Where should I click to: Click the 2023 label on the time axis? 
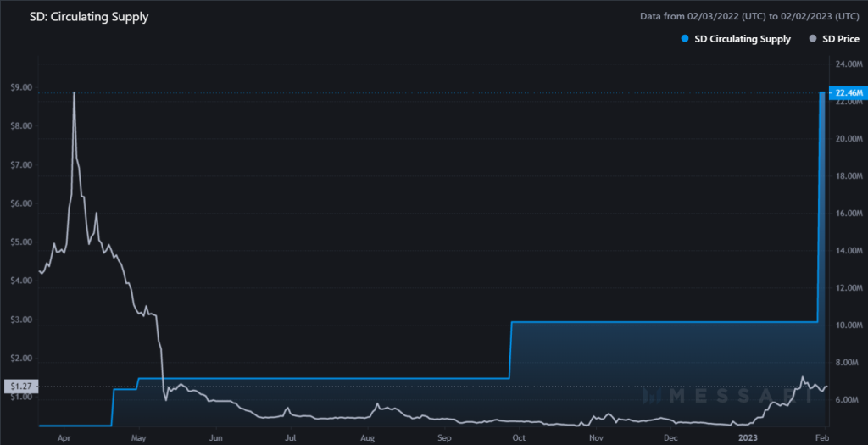click(748, 437)
